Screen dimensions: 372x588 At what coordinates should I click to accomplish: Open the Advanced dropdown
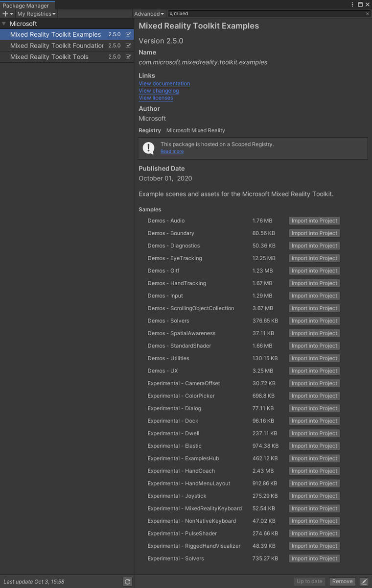tap(149, 14)
